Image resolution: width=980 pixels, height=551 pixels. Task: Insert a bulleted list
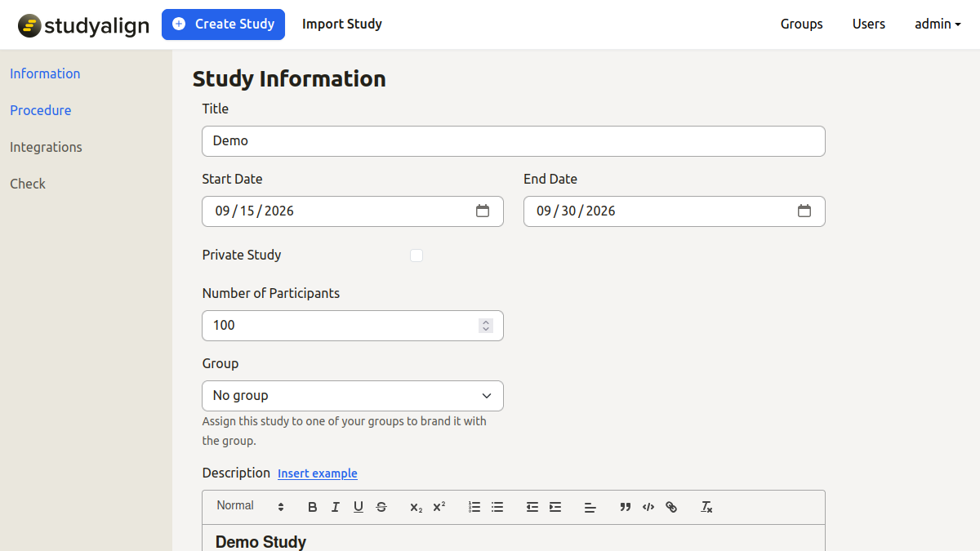[x=497, y=507]
